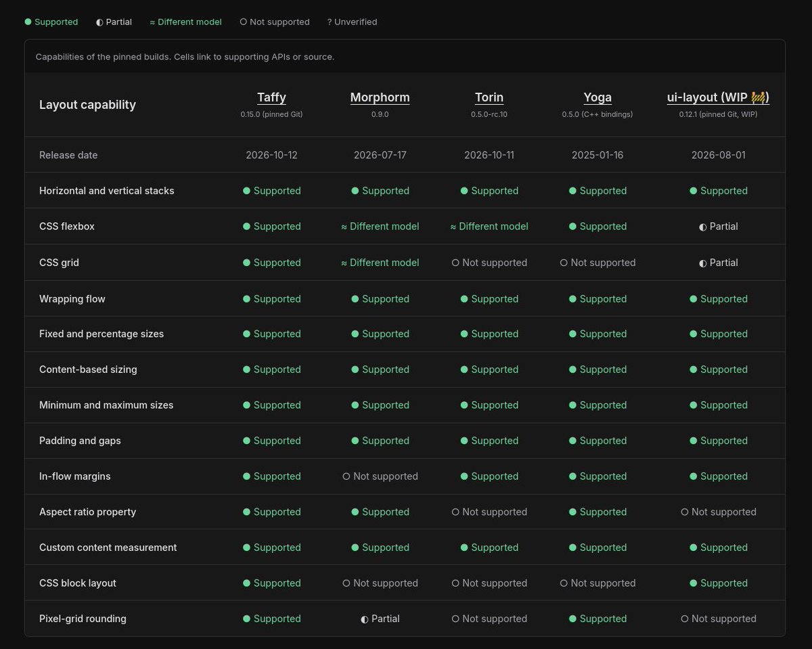Click Torin release date 2026-10-11
This screenshot has height=649, width=812.
[x=489, y=155]
